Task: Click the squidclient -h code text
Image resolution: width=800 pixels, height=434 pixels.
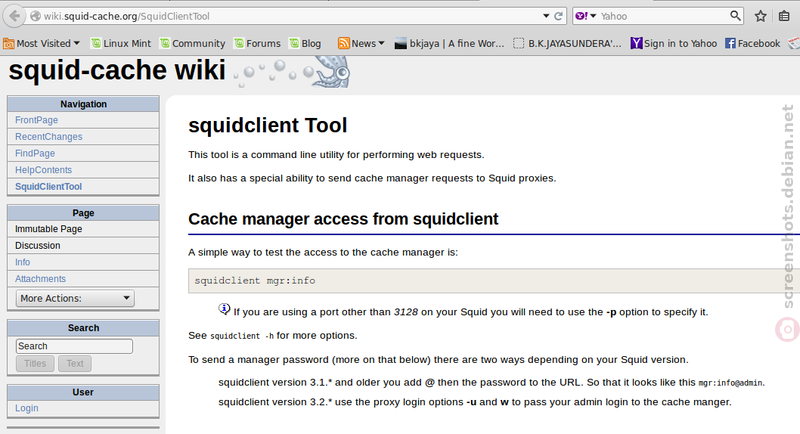Action: coord(242,336)
